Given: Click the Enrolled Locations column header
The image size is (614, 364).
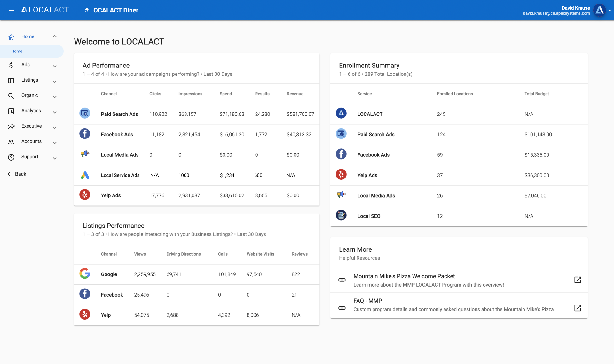Looking at the screenshot, I should pos(455,94).
